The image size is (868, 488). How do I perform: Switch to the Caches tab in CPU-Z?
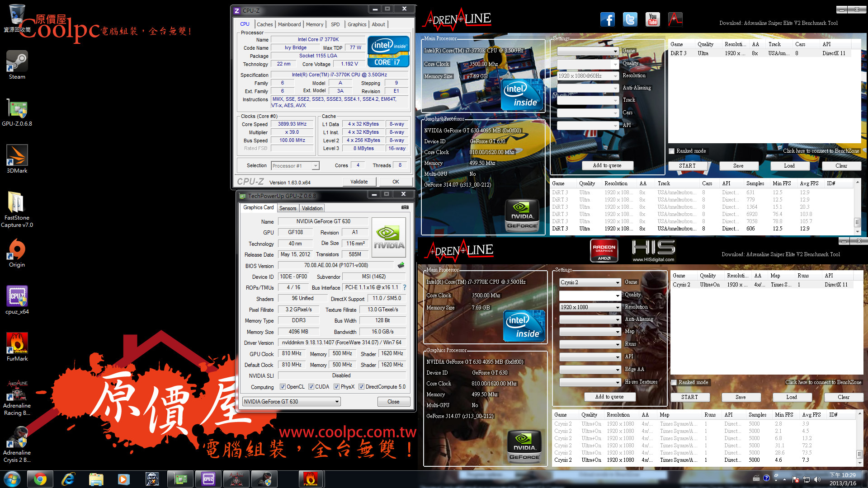(264, 24)
